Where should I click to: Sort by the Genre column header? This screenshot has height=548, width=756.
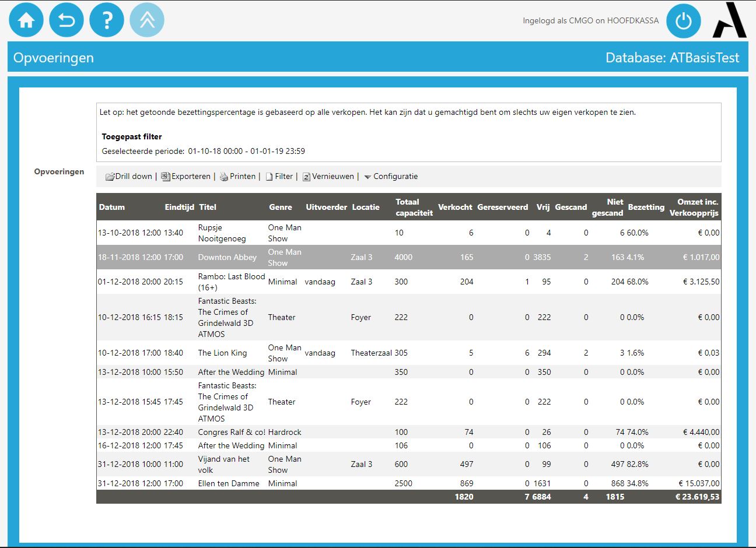coord(281,207)
